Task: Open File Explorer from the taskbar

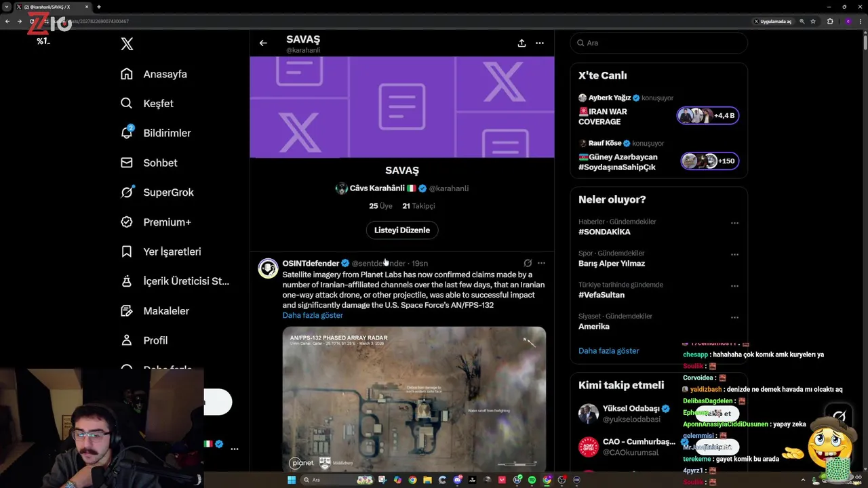Action: [427, 480]
